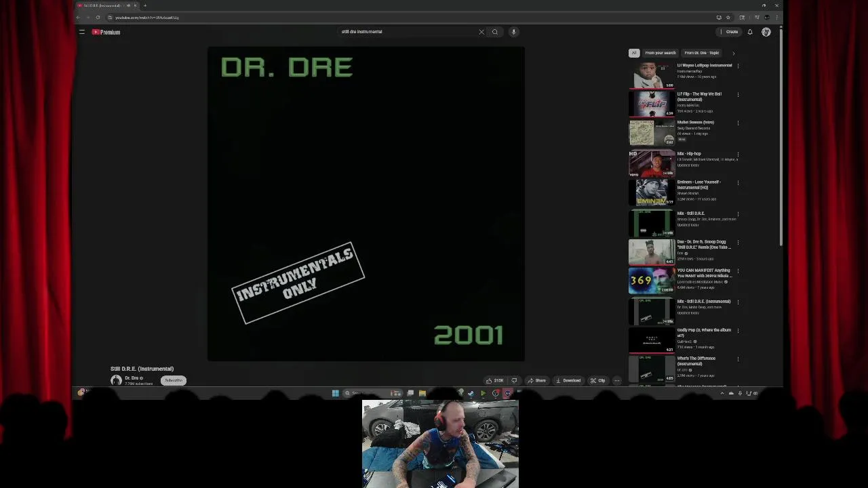This screenshot has height=488, width=868.
Task: Click the video player album art
Action: tap(366, 204)
